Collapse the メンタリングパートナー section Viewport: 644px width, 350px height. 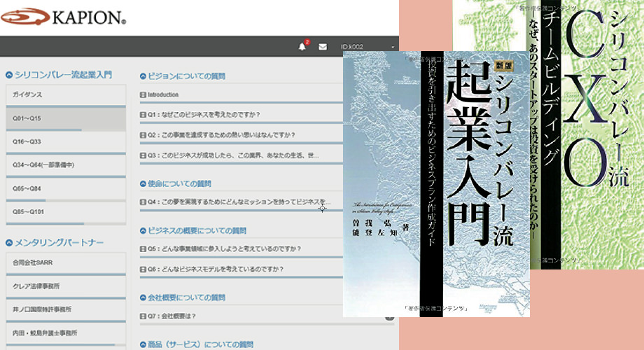click(9, 243)
